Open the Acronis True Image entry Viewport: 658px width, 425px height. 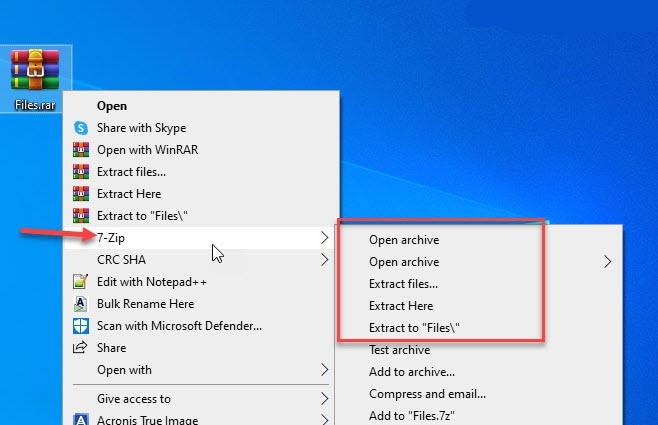pyautogui.click(x=201, y=420)
